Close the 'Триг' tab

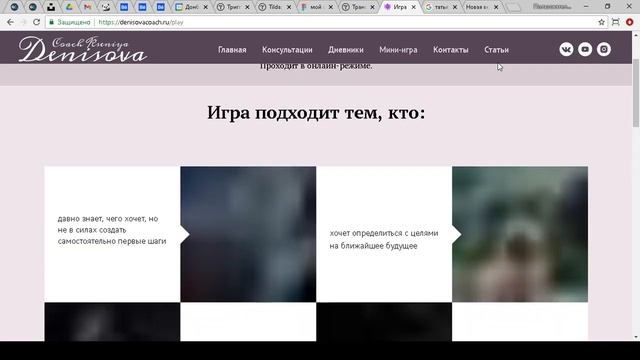coord(247,7)
